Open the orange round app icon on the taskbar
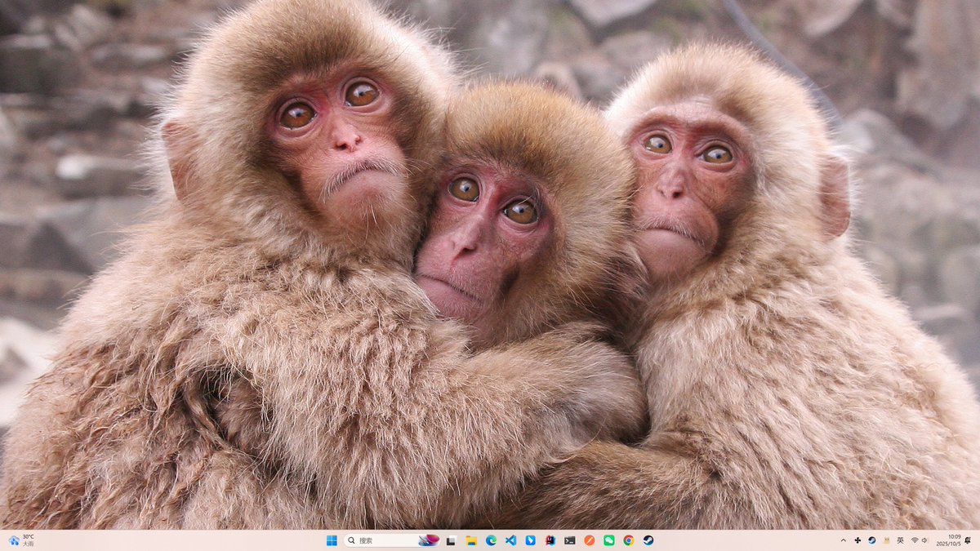The image size is (980, 551). (590, 540)
